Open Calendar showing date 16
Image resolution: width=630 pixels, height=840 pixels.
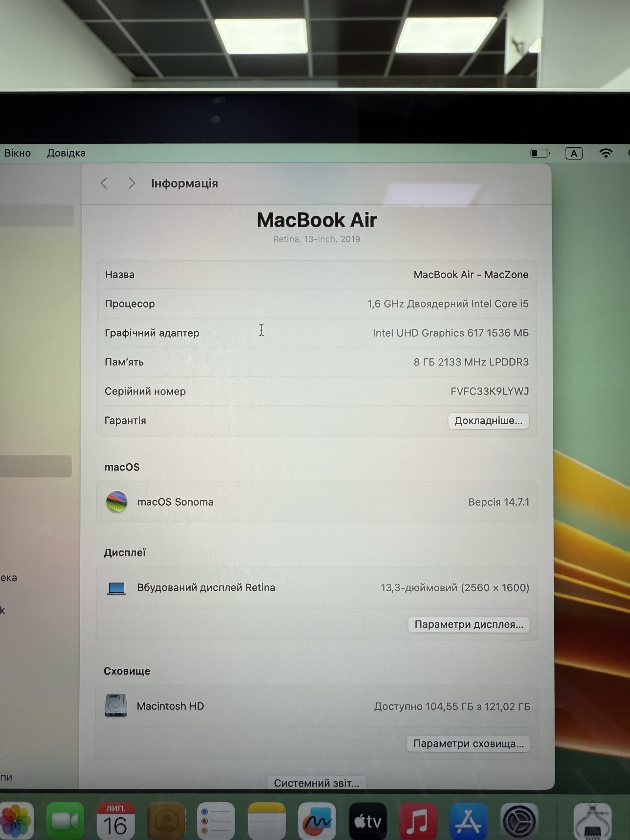[116, 820]
